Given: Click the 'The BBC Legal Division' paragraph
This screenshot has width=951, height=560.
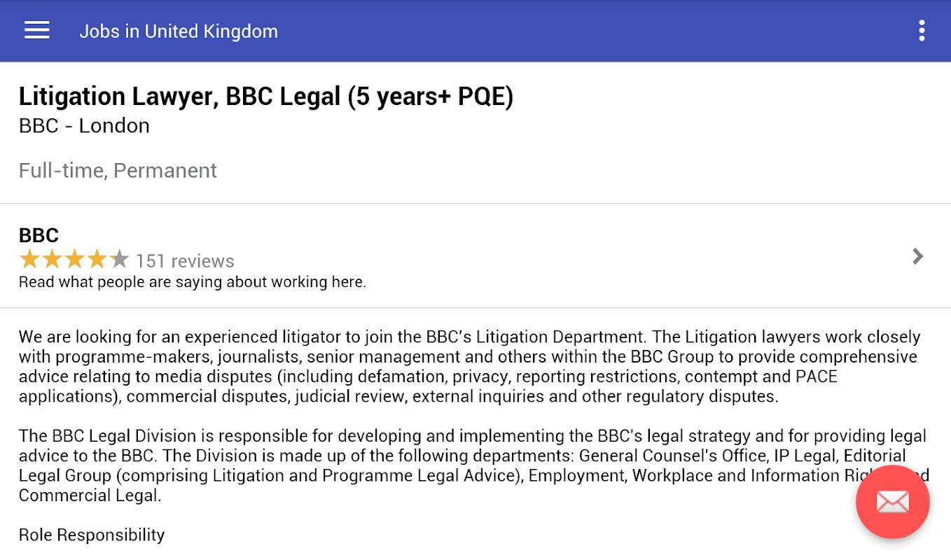Looking at the screenshot, I should click(x=469, y=465).
